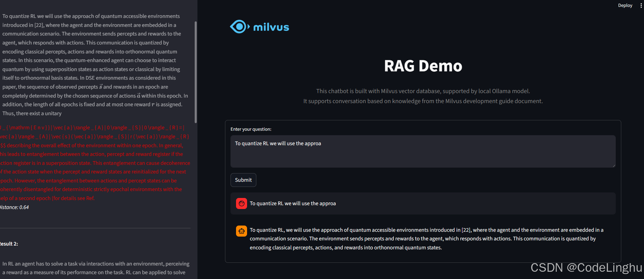This screenshot has height=279, width=644.
Task: Open the three-dot main menu
Action: pyautogui.click(x=641, y=6)
